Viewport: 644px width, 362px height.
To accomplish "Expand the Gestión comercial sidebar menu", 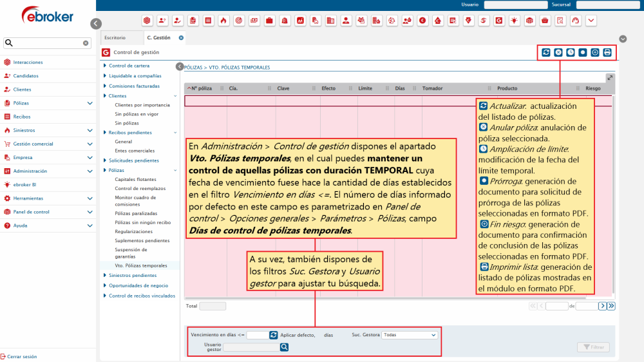I will [x=90, y=144].
